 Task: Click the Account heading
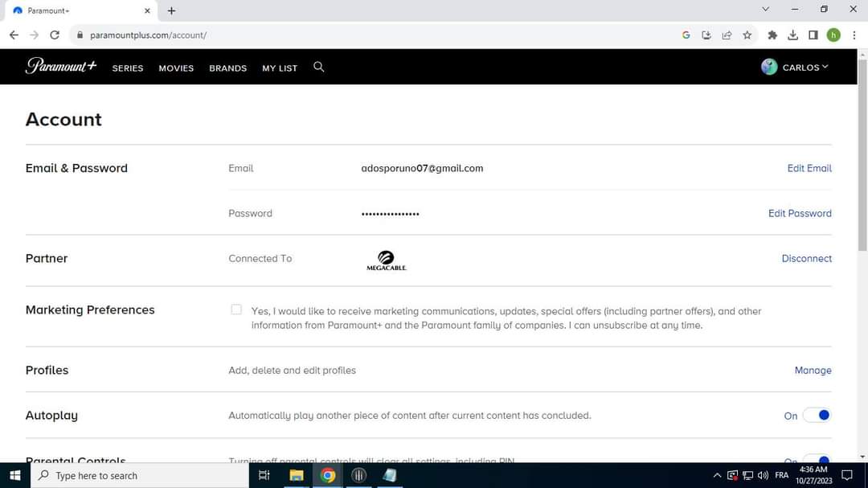point(63,120)
